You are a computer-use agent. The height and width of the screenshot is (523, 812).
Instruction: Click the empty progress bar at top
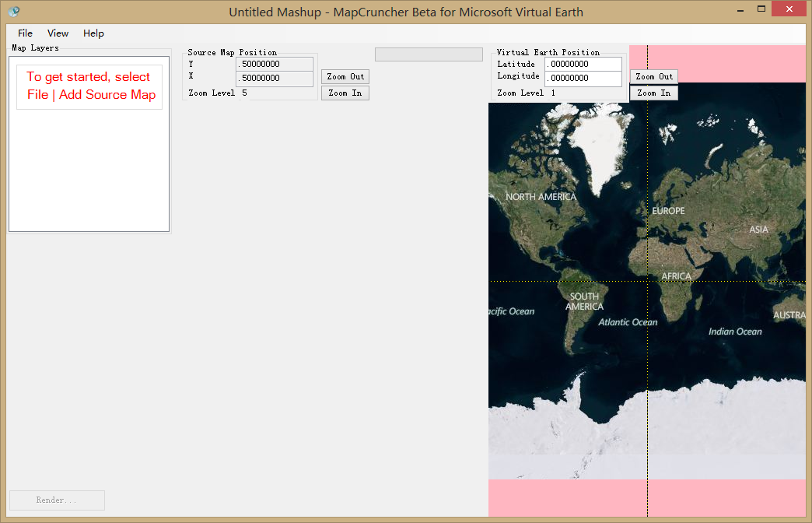point(429,54)
